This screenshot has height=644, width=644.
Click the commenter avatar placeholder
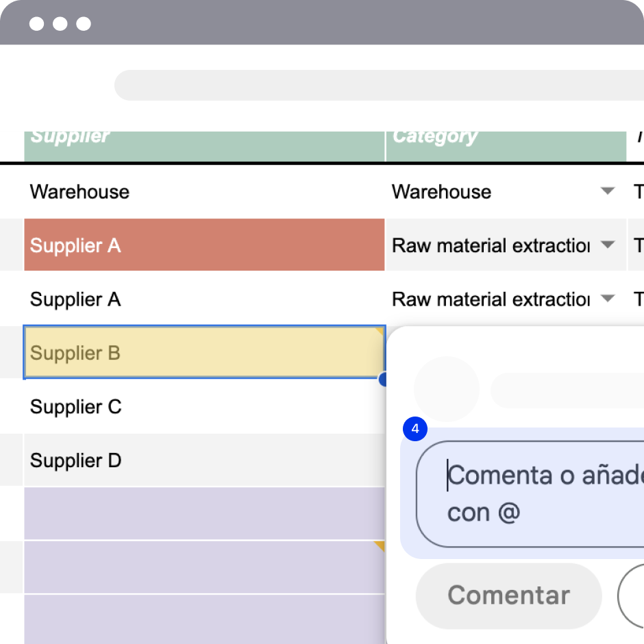click(447, 389)
